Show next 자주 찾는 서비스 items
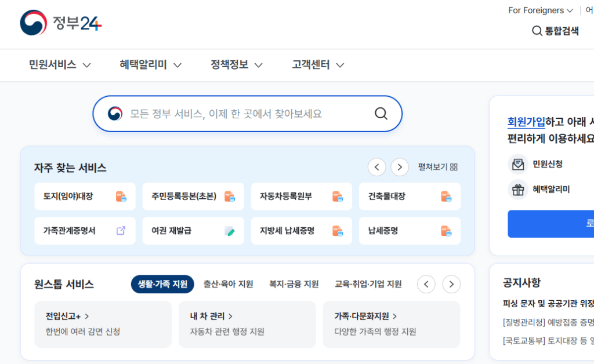594x364 pixels. point(400,167)
